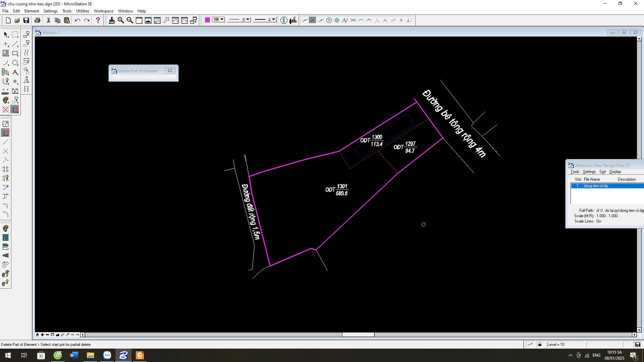Click the Update View paintbrush icon
Viewport: 644px width, 362px height.
click(x=112, y=20)
